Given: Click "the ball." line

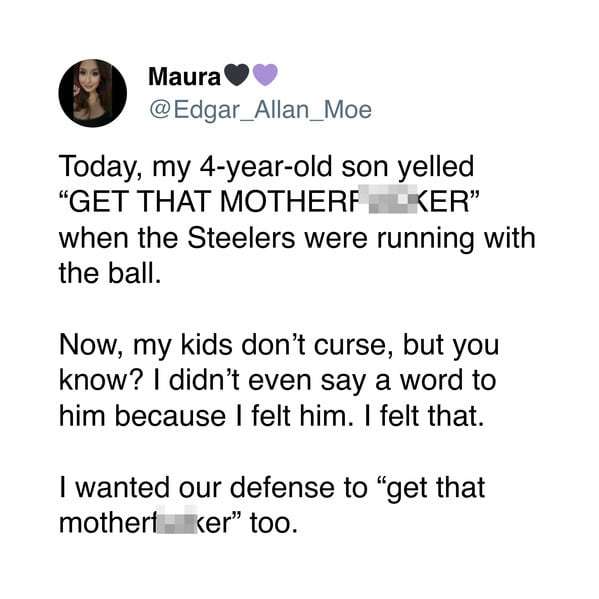Looking at the screenshot, I should 110,273.
